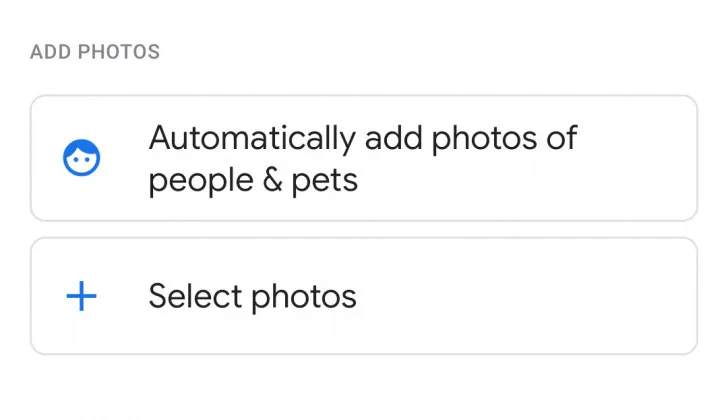Hit the add (+) icon

[81, 296]
